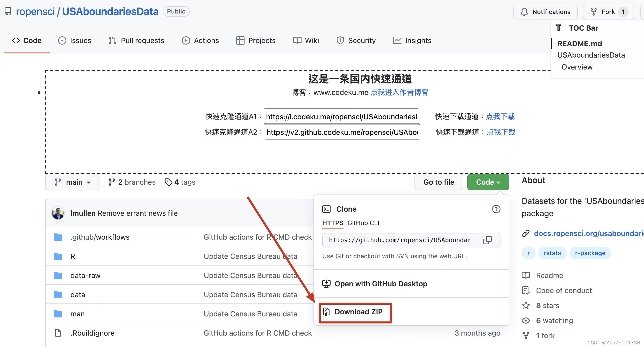Open the USAboundariesData repository link
The width and height of the screenshot is (644, 347).
[x=110, y=11]
